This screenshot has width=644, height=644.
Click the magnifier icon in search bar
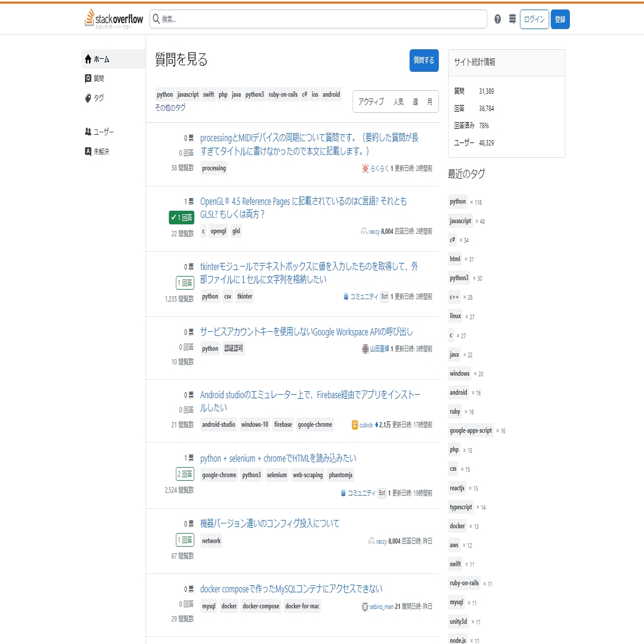(156, 19)
